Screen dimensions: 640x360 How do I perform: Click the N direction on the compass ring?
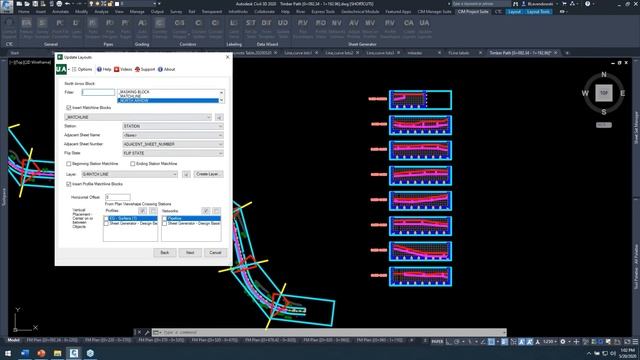(604, 75)
